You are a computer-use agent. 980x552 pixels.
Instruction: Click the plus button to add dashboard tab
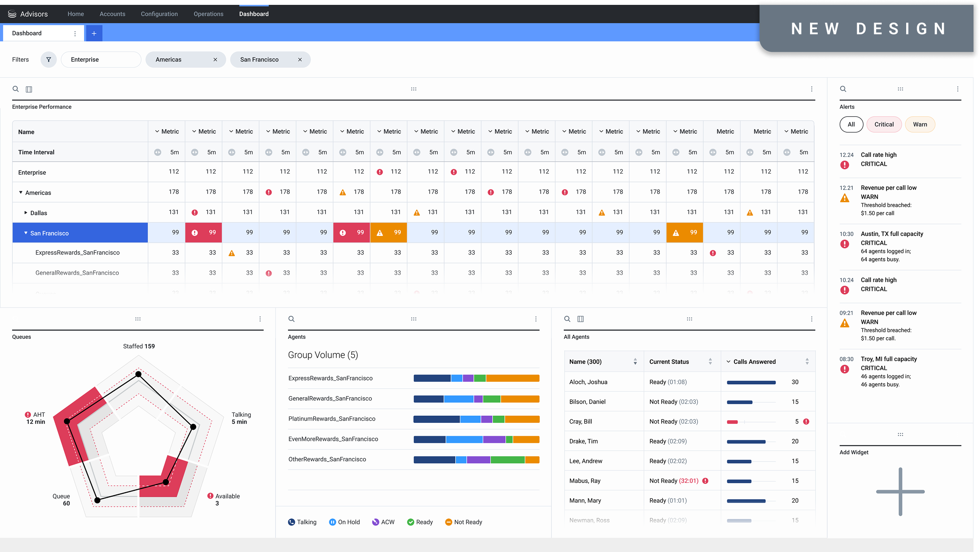(x=94, y=33)
